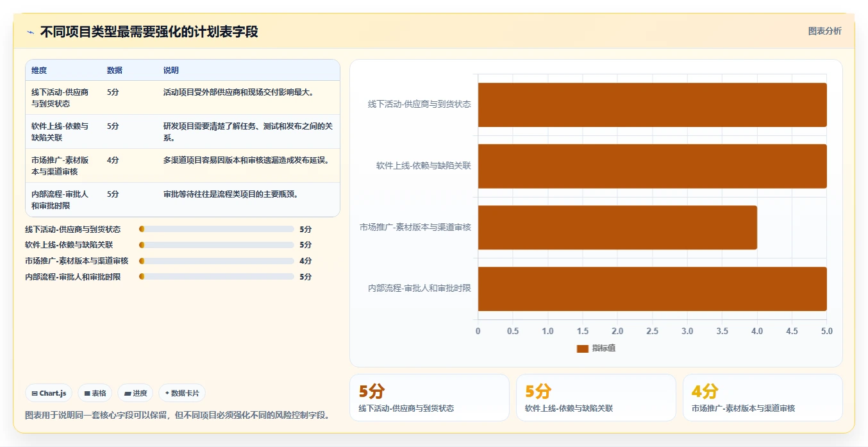
Task: Click the 内部流程-审批人和审批时限 progress bar
Action: point(216,276)
